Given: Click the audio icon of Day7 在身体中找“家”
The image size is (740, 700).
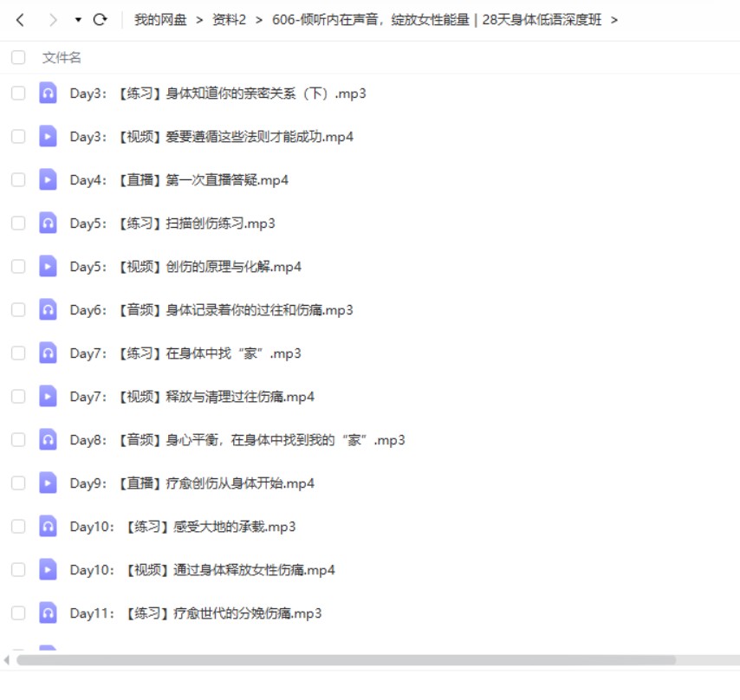Looking at the screenshot, I should point(48,353).
